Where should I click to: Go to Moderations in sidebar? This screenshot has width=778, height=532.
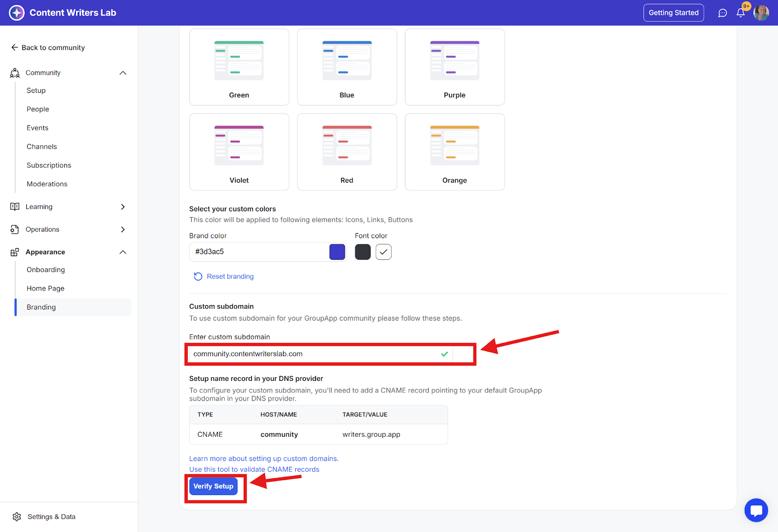pos(47,184)
